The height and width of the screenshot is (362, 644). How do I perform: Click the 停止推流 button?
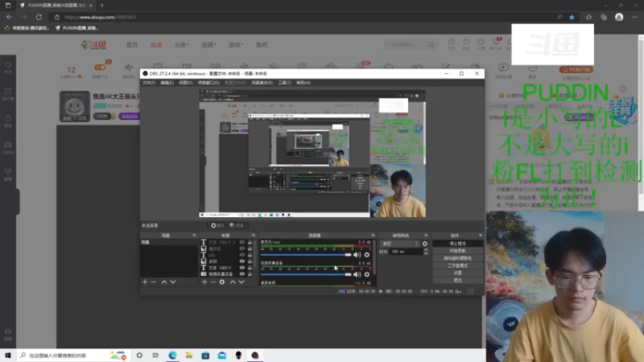pos(457,244)
